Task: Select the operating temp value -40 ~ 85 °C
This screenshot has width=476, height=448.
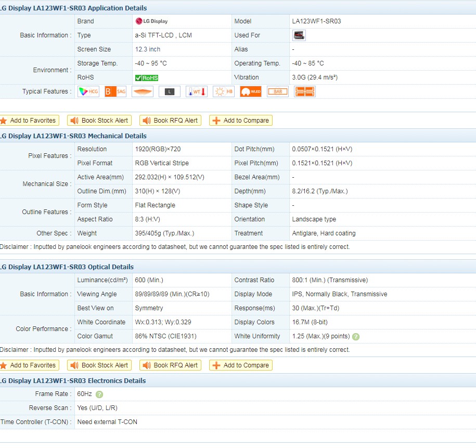Action: click(x=308, y=63)
